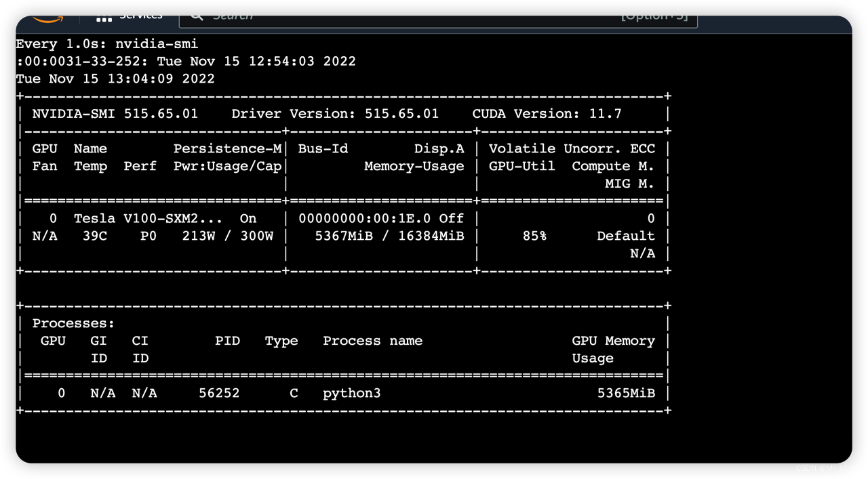This screenshot has width=868, height=479.
Task: Click "Driver Version: 515.65.01"
Action: pos(335,114)
